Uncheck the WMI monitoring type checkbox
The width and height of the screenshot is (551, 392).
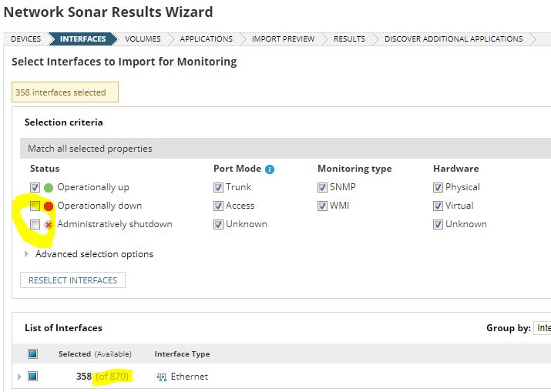click(x=322, y=206)
